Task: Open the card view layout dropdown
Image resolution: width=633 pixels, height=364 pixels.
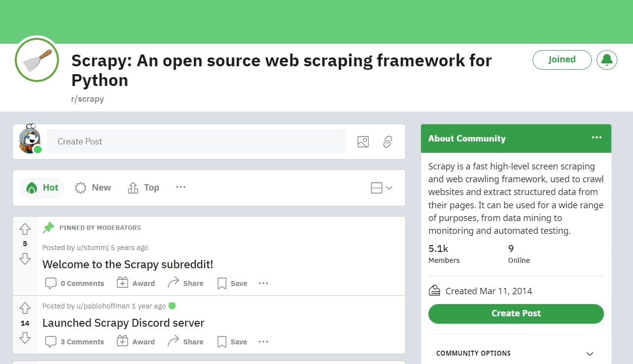Action: coord(381,188)
